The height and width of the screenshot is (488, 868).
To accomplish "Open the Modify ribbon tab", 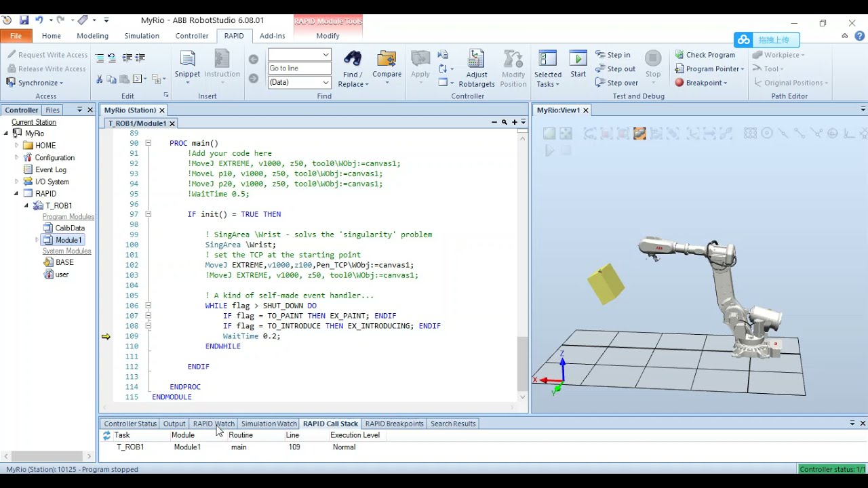I will pyautogui.click(x=328, y=36).
